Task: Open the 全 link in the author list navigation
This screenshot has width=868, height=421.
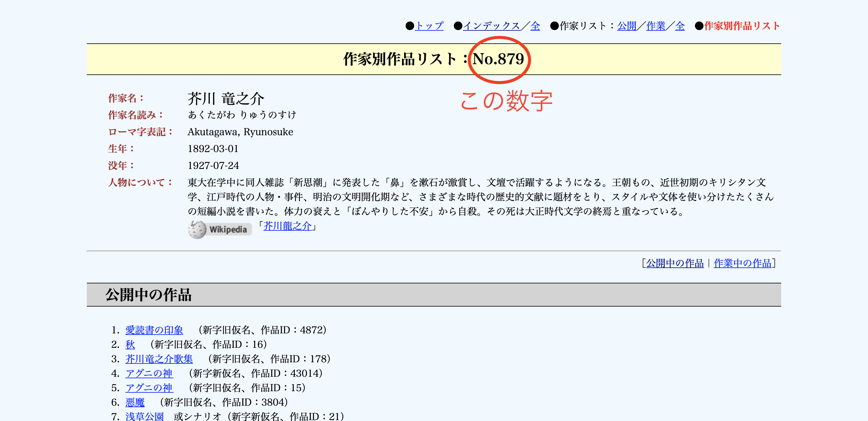Action: pyautogui.click(x=680, y=26)
